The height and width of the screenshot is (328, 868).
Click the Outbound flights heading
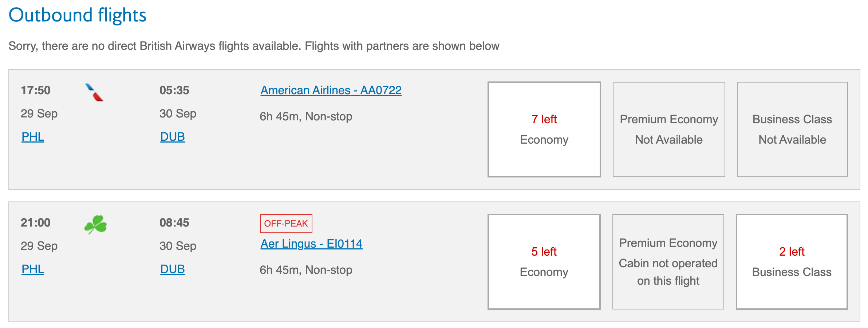[77, 15]
